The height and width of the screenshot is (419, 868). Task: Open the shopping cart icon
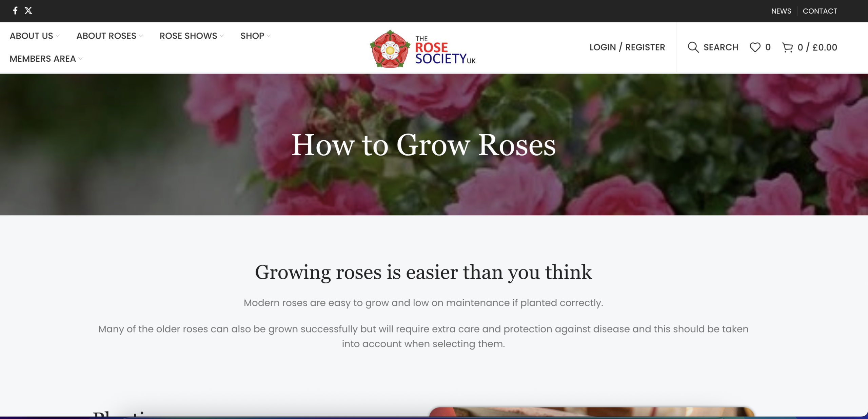point(787,47)
